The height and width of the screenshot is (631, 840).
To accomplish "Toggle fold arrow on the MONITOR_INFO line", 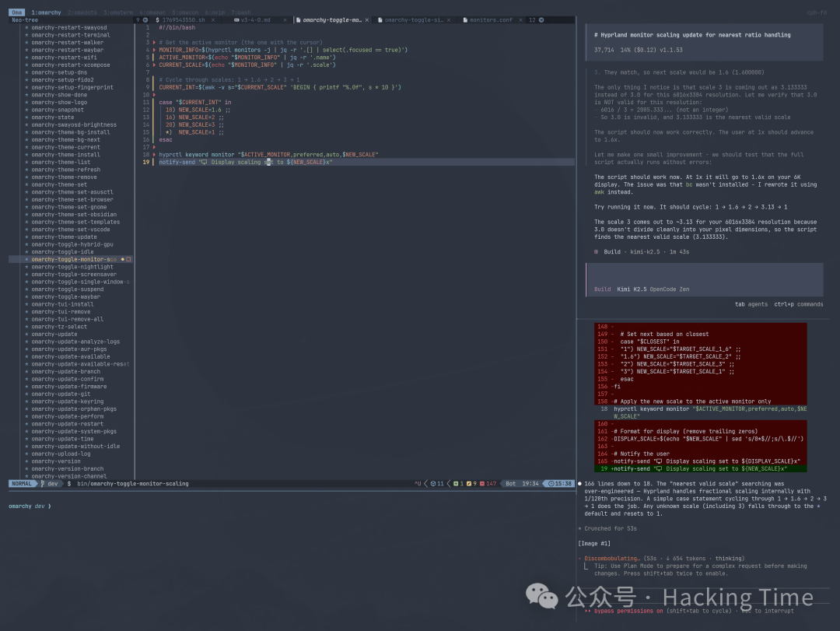I will [154, 50].
